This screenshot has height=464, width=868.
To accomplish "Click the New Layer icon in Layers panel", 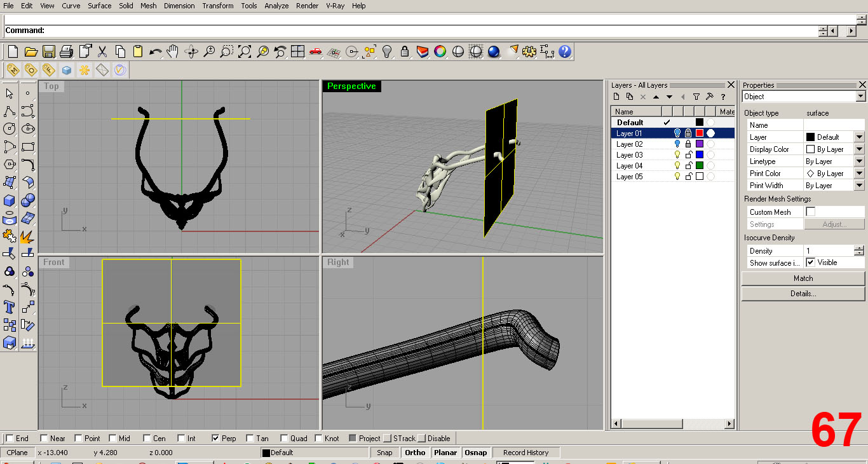I will point(616,97).
